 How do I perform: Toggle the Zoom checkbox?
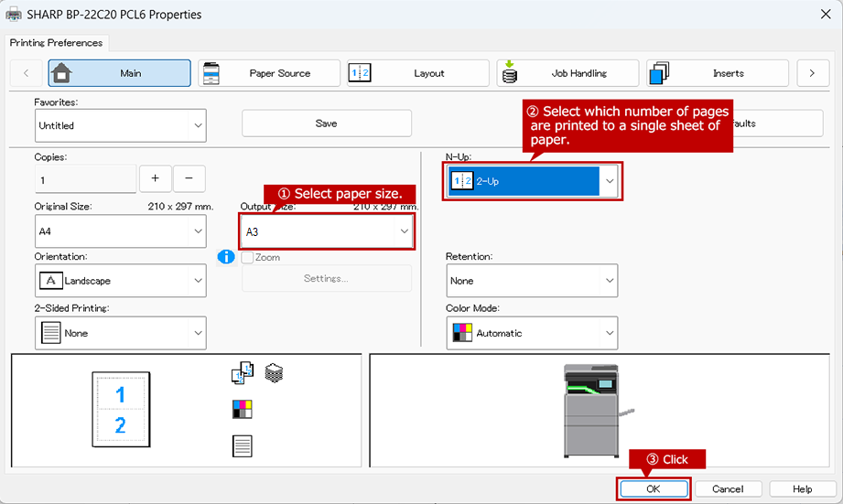247,257
